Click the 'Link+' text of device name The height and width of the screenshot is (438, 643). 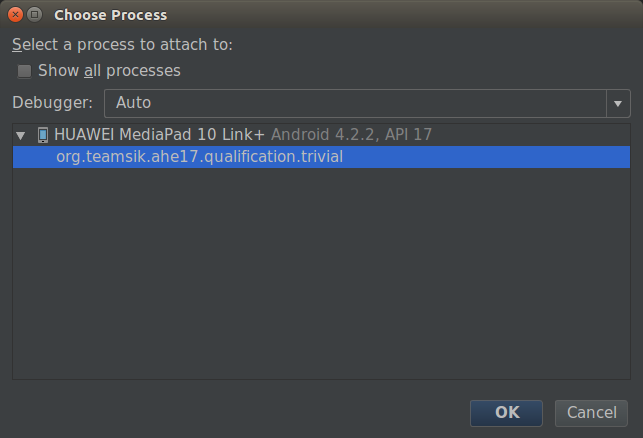(x=243, y=135)
